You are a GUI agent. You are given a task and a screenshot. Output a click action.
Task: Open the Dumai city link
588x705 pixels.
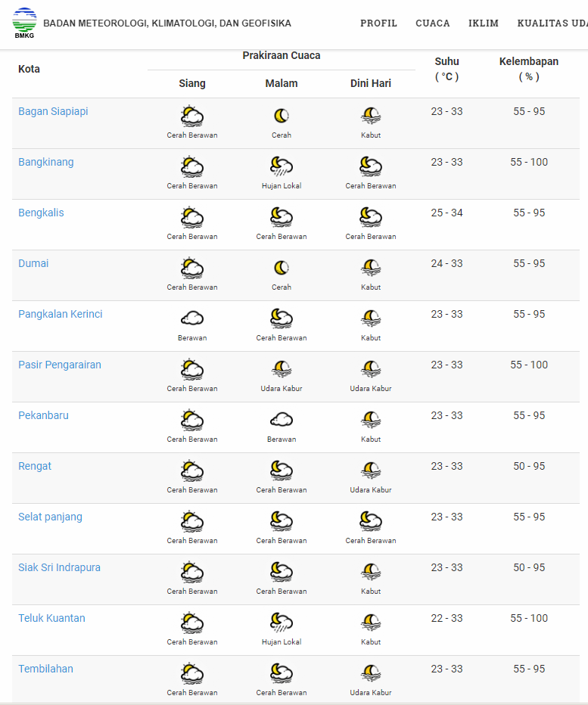[33, 263]
